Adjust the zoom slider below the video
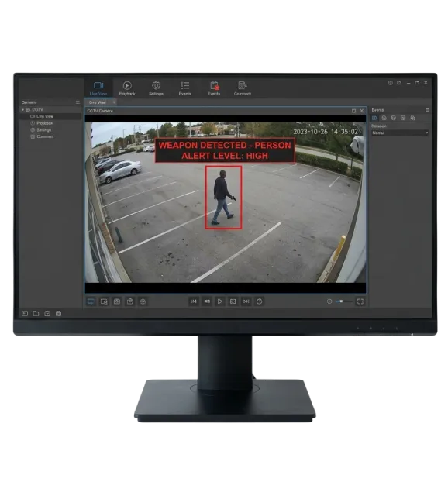This screenshot has height=482, width=448. [x=344, y=301]
